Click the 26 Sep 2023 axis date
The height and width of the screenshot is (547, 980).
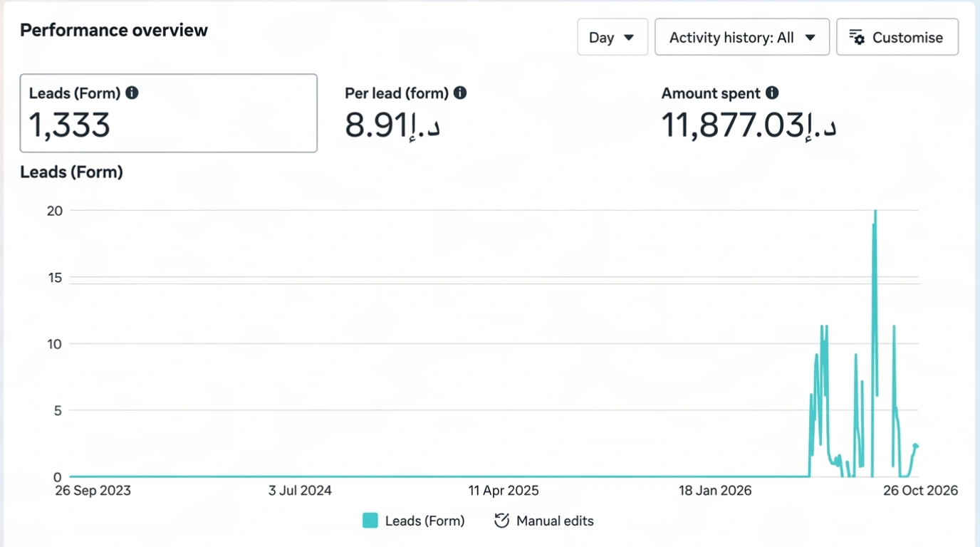click(93, 491)
